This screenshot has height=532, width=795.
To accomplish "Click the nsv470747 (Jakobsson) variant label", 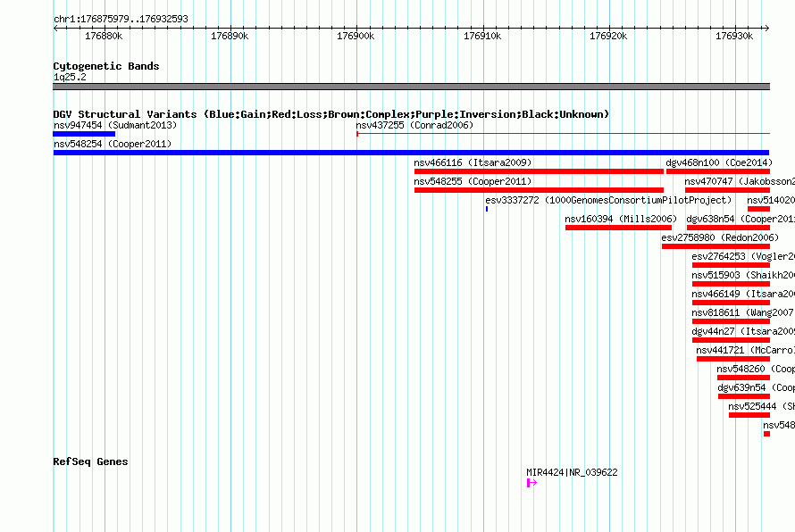I will point(740,181).
